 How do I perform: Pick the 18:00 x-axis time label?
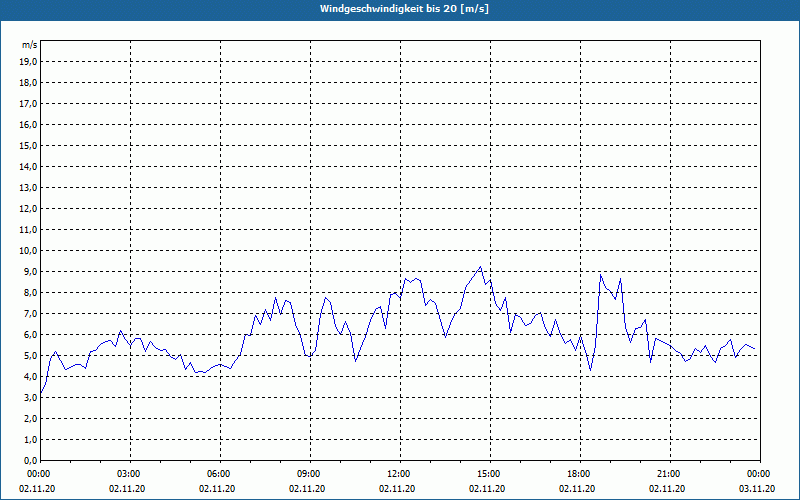tap(580, 474)
